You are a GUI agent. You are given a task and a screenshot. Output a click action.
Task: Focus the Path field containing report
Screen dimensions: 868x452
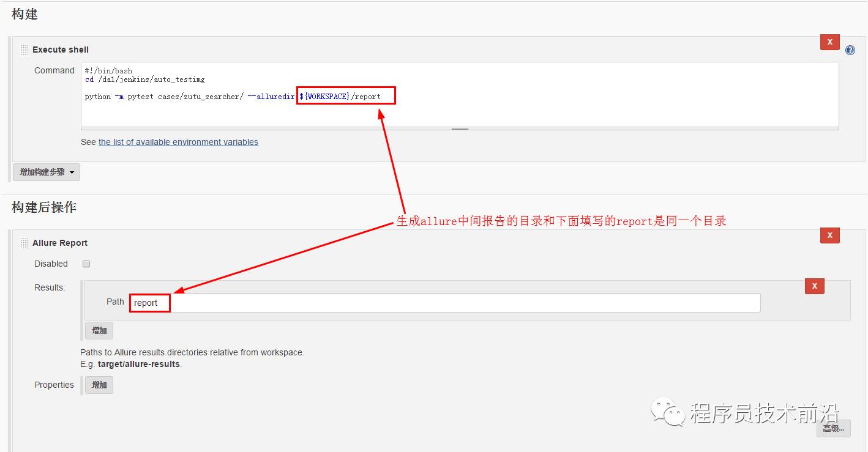(x=445, y=303)
